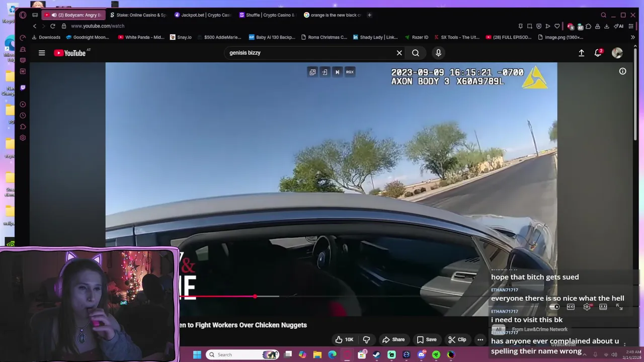This screenshot has width=644, height=362.
Task: Click the Windows taskbar Search box
Action: tap(242, 354)
